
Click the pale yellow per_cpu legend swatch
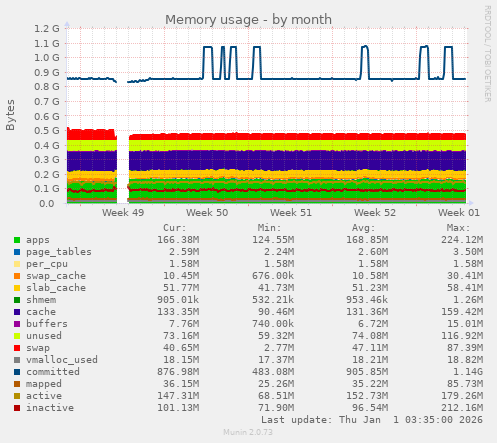[x=17, y=264]
